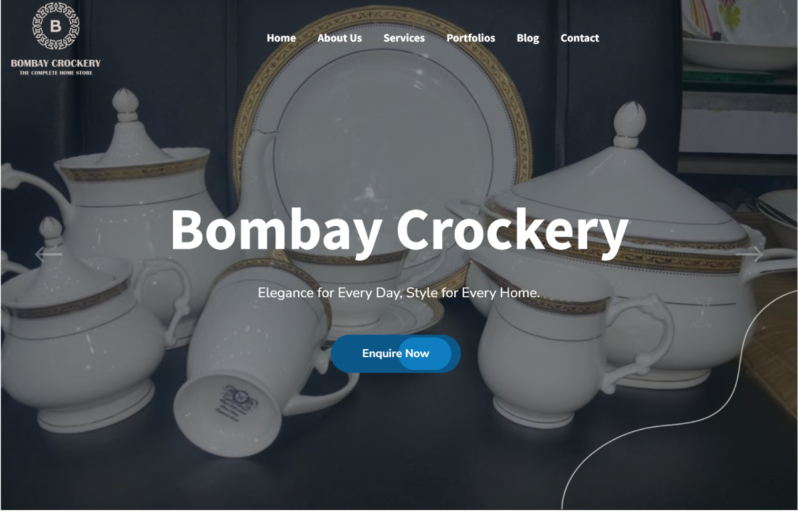Viewport: 798px width, 532px height.
Task: Select Portfolios in the navigation bar
Action: [471, 38]
